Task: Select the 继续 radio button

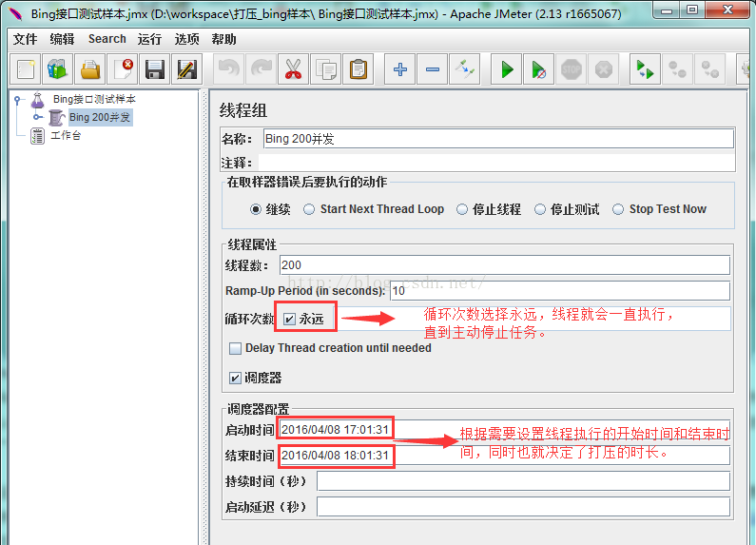Action: pos(256,209)
